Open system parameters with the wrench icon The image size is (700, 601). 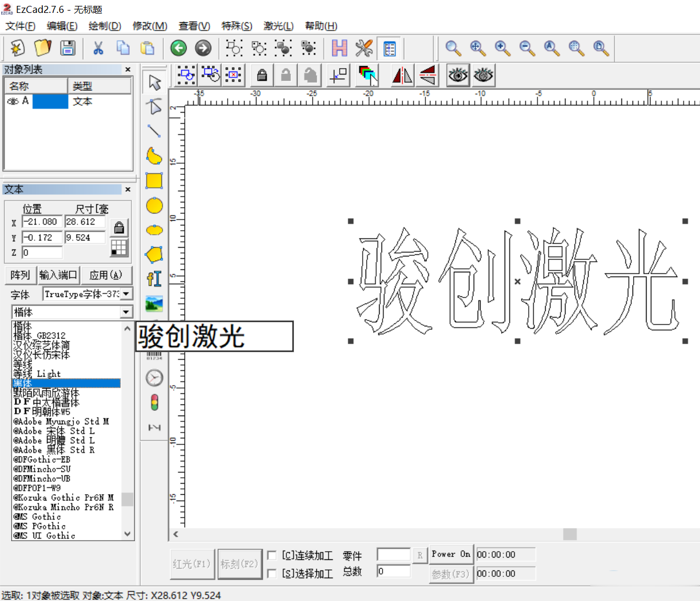(x=364, y=48)
